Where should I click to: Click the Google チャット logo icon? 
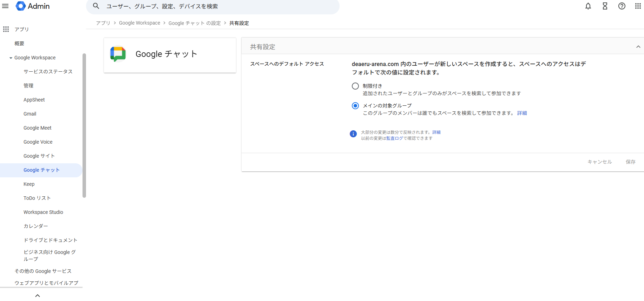(118, 54)
